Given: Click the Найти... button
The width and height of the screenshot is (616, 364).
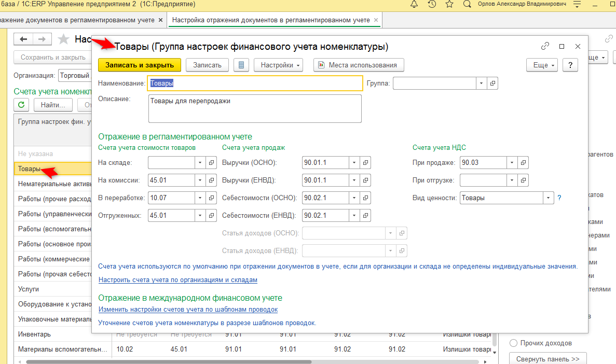Looking at the screenshot, I should (x=53, y=105).
